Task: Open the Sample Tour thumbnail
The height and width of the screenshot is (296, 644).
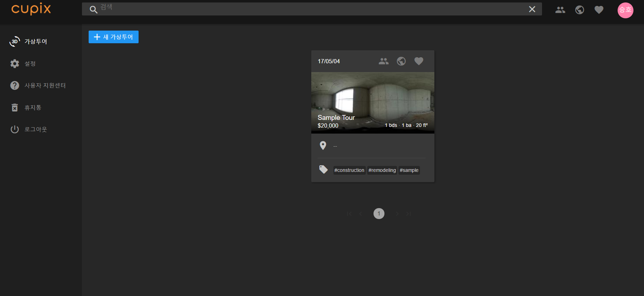Action: tap(372, 102)
